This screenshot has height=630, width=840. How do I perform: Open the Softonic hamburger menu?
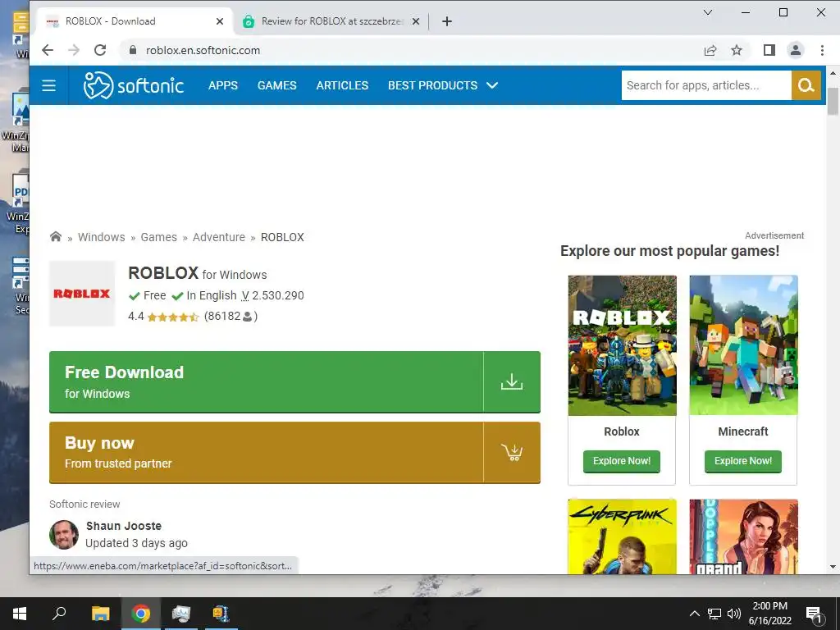48,85
